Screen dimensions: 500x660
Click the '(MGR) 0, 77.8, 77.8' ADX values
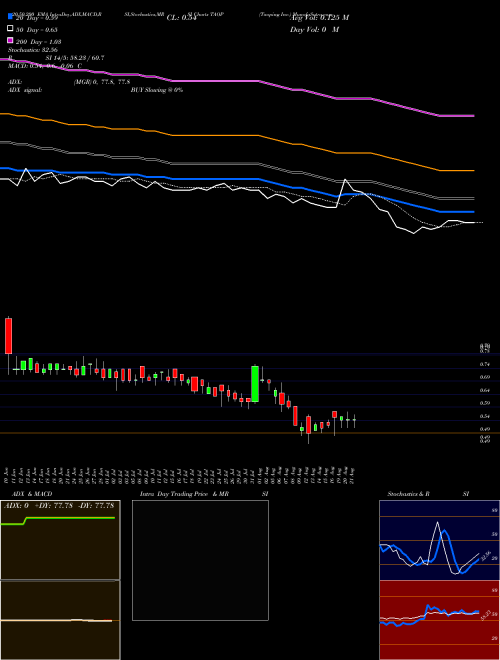click(102, 82)
